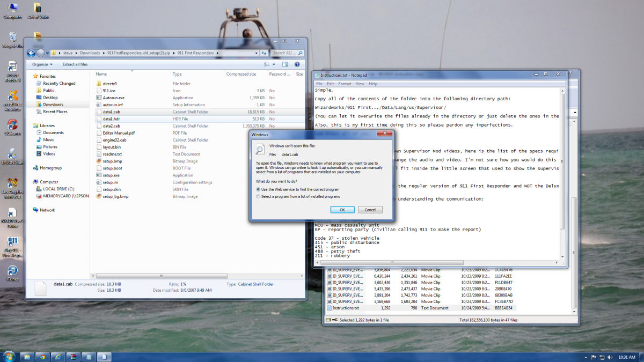
Task: Click the Explorer back arrow button
Action: pyautogui.click(x=31, y=53)
